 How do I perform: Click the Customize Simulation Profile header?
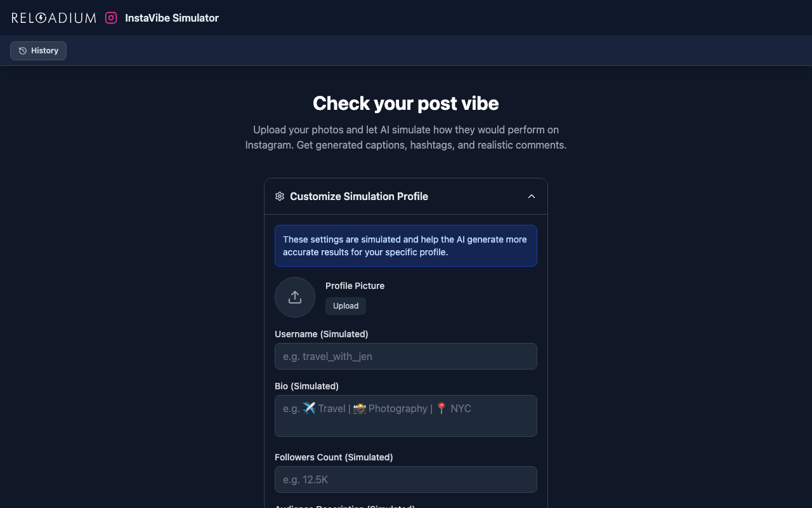359,196
